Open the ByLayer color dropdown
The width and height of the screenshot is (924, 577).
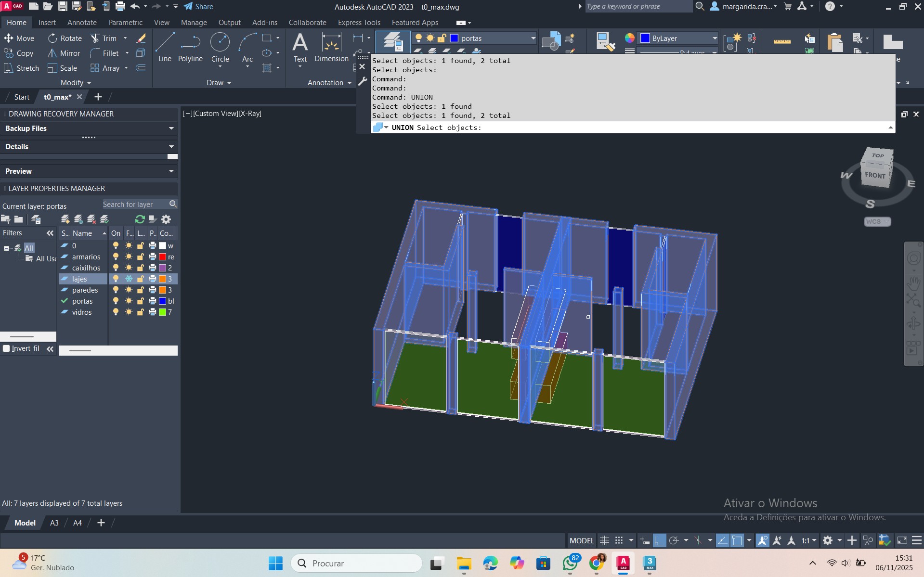point(714,38)
